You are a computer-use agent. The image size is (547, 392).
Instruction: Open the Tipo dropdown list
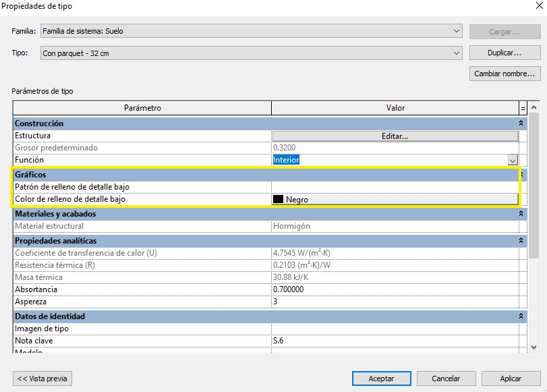coord(457,53)
